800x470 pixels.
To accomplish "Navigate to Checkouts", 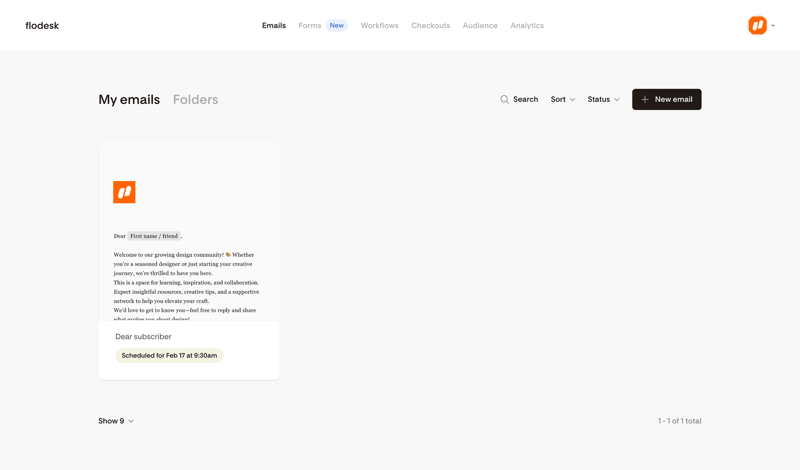I will pos(431,26).
